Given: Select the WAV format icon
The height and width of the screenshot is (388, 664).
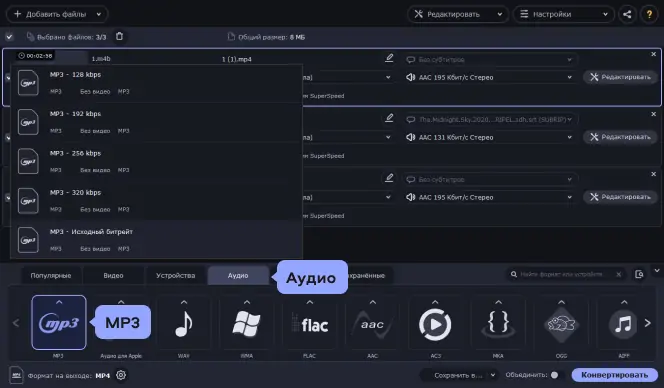Looking at the screenshot, I should 184,324.
